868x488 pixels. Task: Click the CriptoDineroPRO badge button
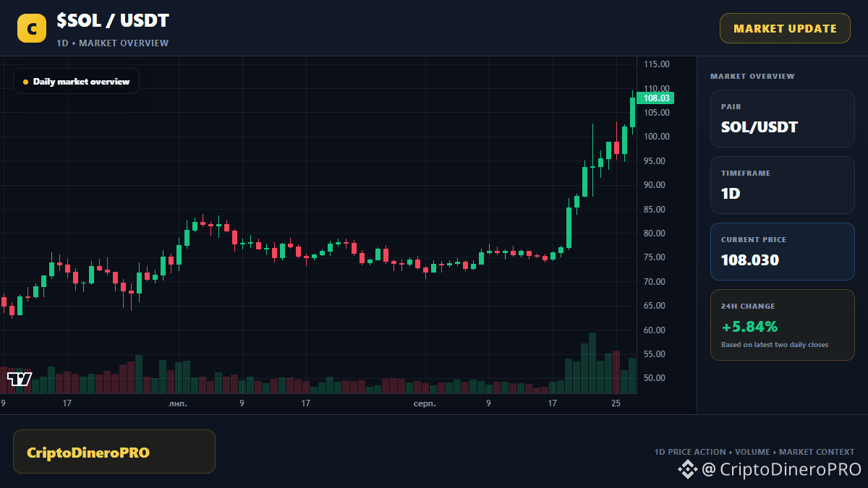pyautogui.click(x=114, y=452)
